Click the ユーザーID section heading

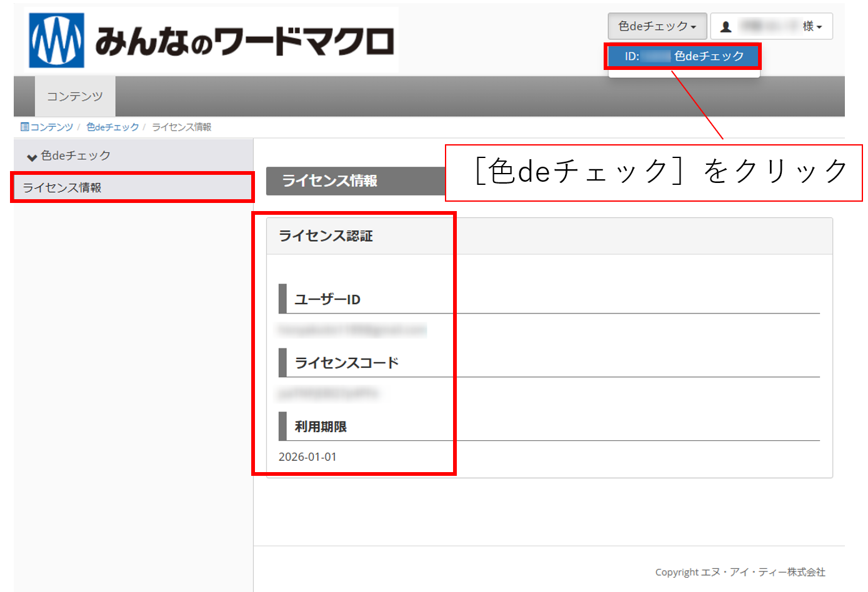pyautogui.click(x=327, y=300)
